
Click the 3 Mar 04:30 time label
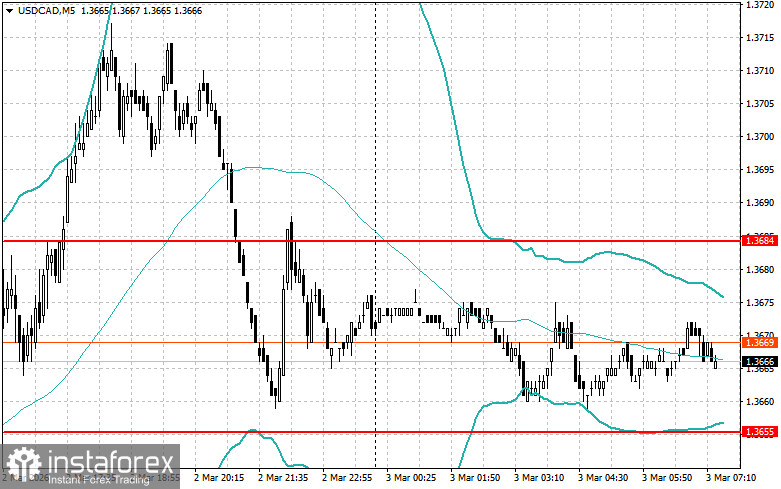click(x=603, y=478)
